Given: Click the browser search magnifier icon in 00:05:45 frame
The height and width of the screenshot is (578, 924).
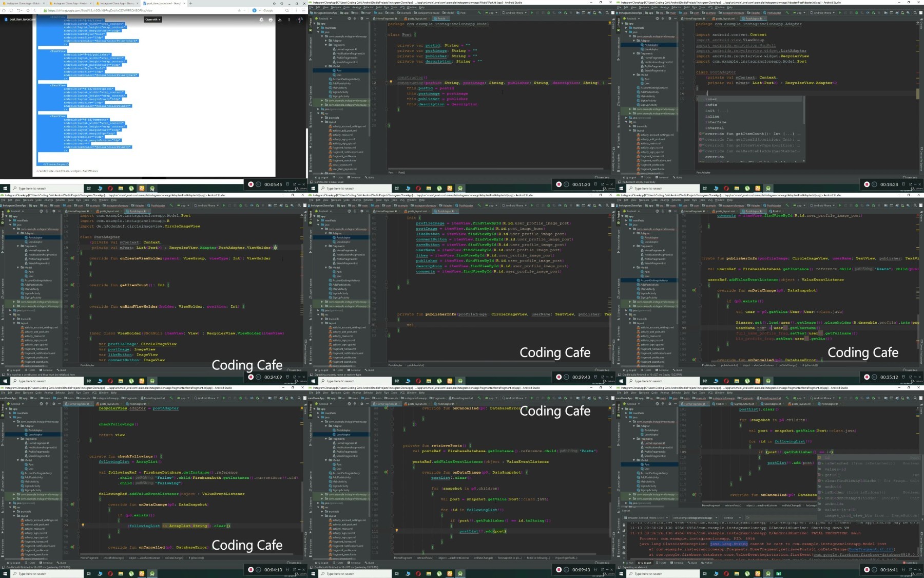Looking at the screenshot, I should coord(287,10).
